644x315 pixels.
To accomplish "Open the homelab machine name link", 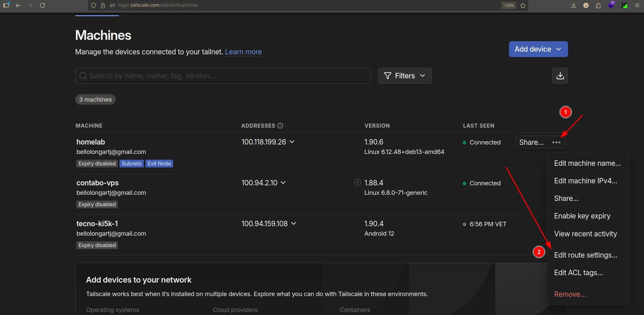I will click(x=91, y=142).
